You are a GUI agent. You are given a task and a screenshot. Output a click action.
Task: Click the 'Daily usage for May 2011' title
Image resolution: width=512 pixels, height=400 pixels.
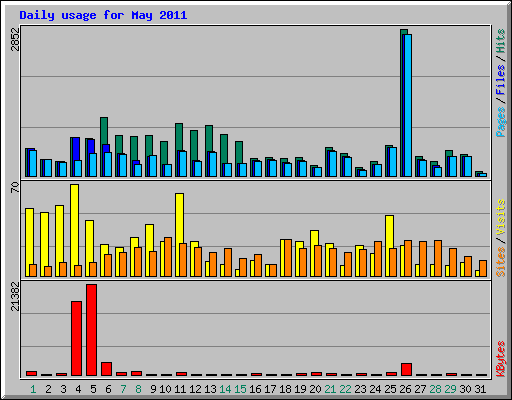[103, 15]
